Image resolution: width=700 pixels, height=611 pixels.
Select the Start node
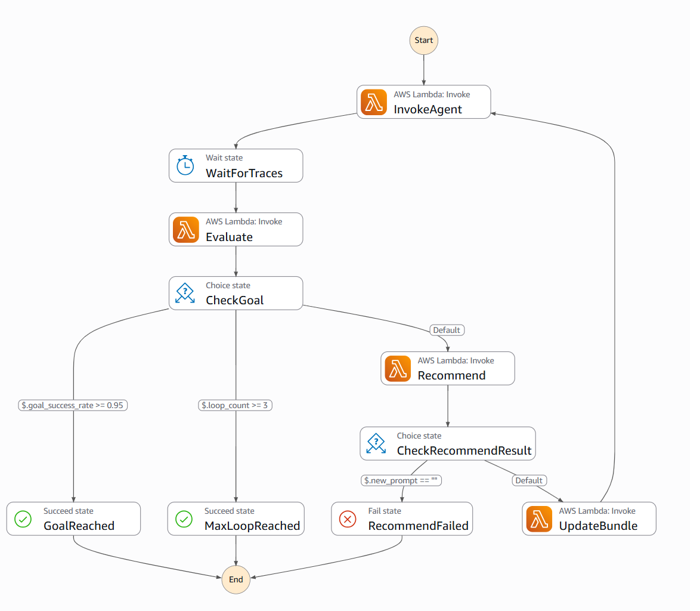424,40
